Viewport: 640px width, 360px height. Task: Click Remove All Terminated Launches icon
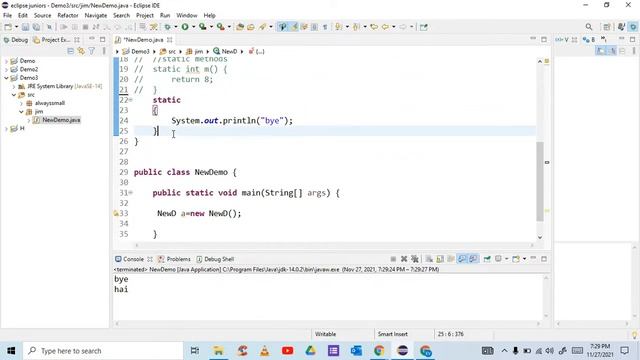click(x=415, y=259)
